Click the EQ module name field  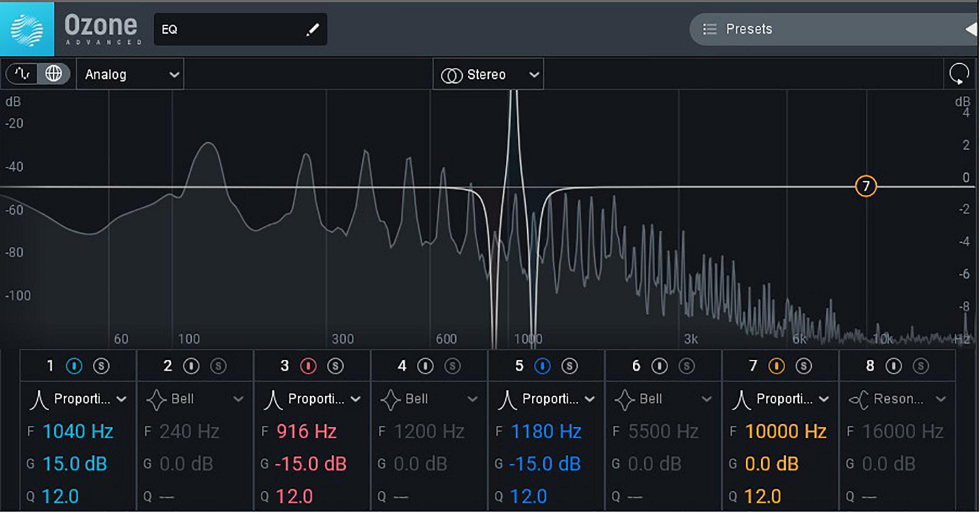(240, 29)
